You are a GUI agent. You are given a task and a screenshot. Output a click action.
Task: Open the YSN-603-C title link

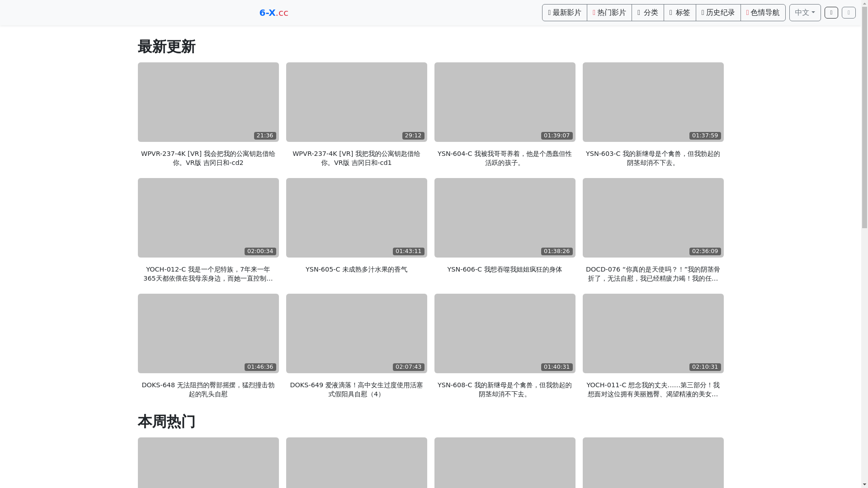pyautogui.click(x=653, y=158)
